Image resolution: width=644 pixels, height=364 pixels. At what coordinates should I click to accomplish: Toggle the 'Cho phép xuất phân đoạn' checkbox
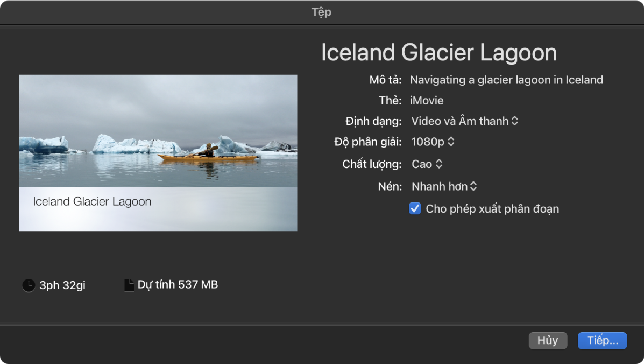[x=415, y=208]
